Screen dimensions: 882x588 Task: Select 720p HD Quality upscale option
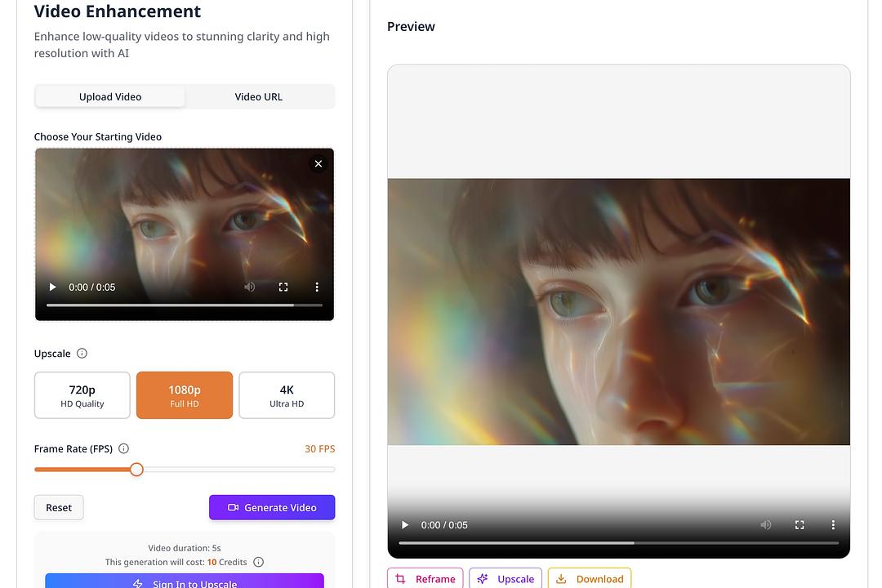tap(82, 394)
